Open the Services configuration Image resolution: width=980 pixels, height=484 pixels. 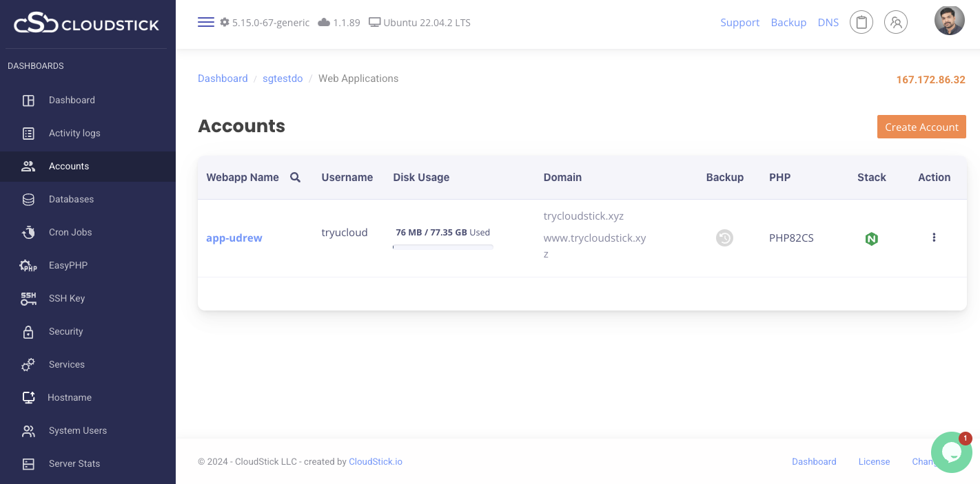point(66,364)
